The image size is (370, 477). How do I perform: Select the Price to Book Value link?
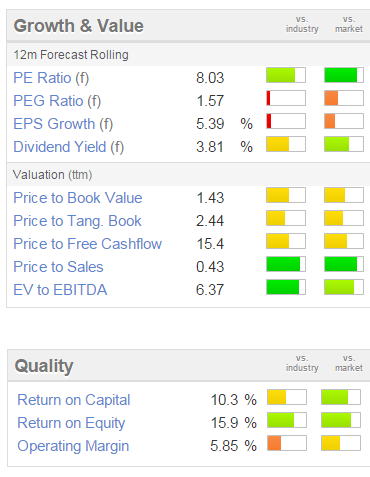click(78, 198)
